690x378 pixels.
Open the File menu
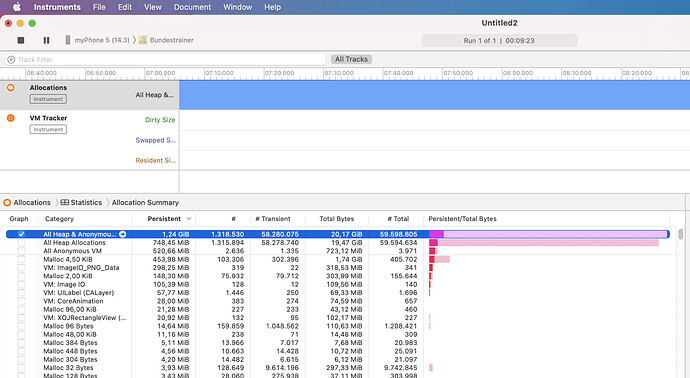99,7
